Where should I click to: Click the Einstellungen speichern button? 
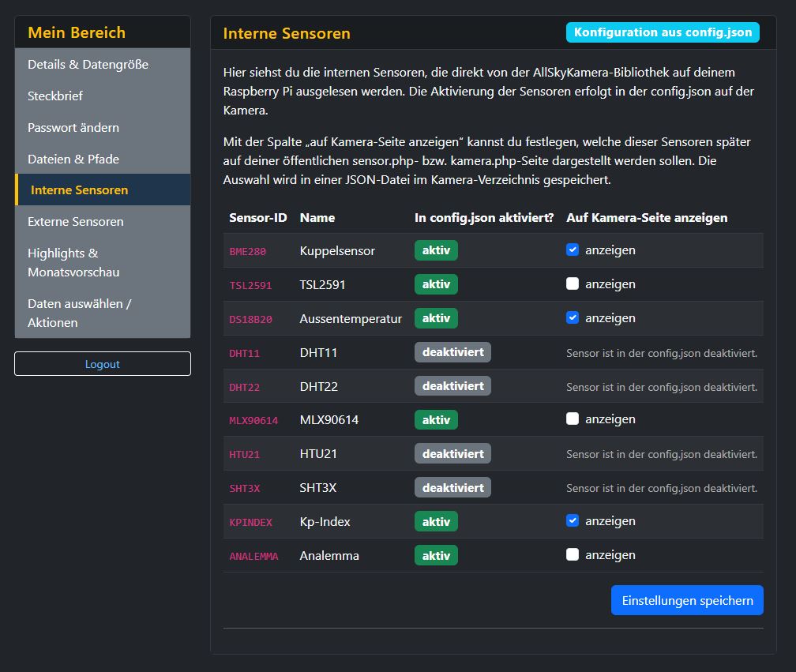tap(686, 599)
